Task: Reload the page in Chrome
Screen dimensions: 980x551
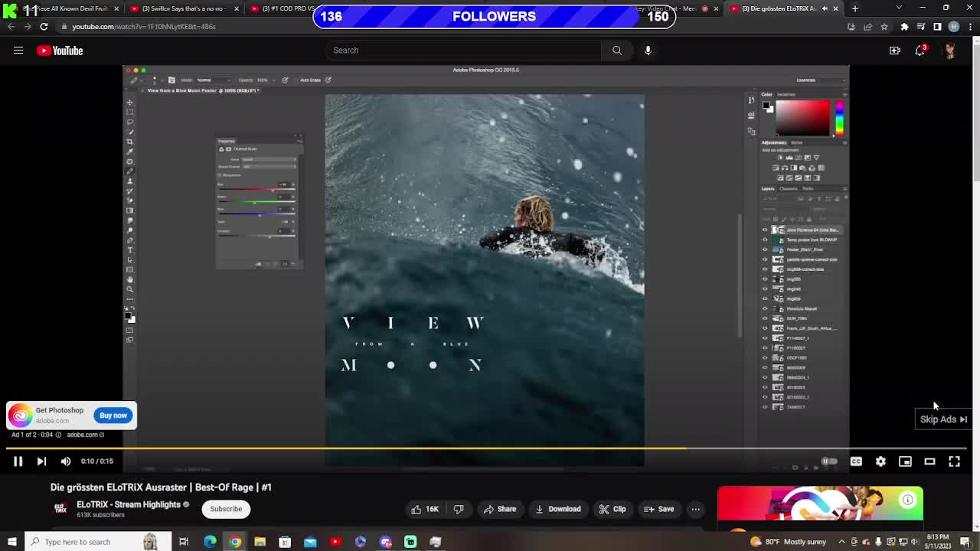Action: click(x=44, y=26)
